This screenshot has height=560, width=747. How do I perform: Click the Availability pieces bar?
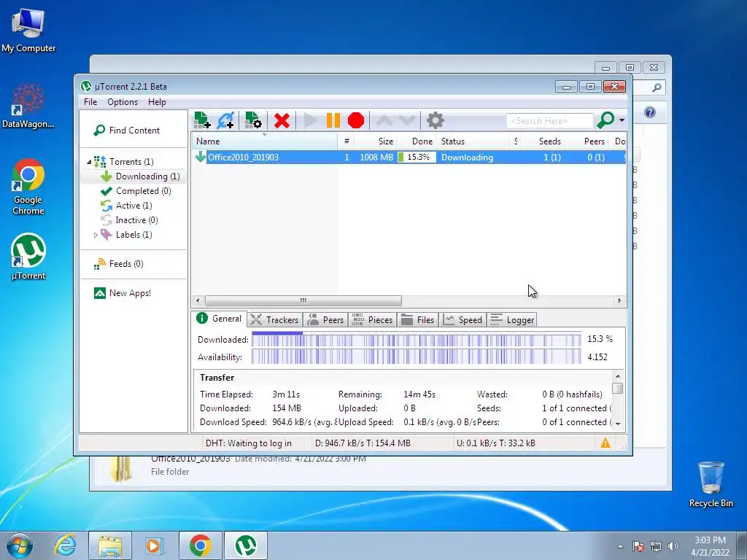pos(417,357)
